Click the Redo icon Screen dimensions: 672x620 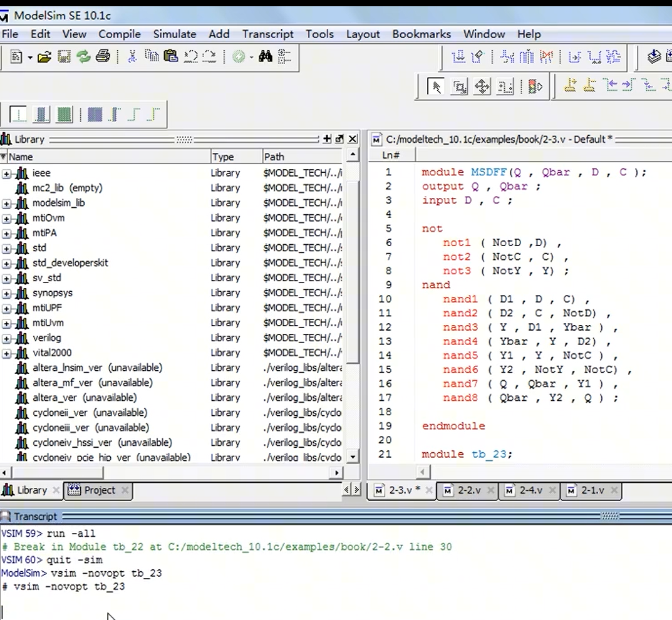coord(209,56)
